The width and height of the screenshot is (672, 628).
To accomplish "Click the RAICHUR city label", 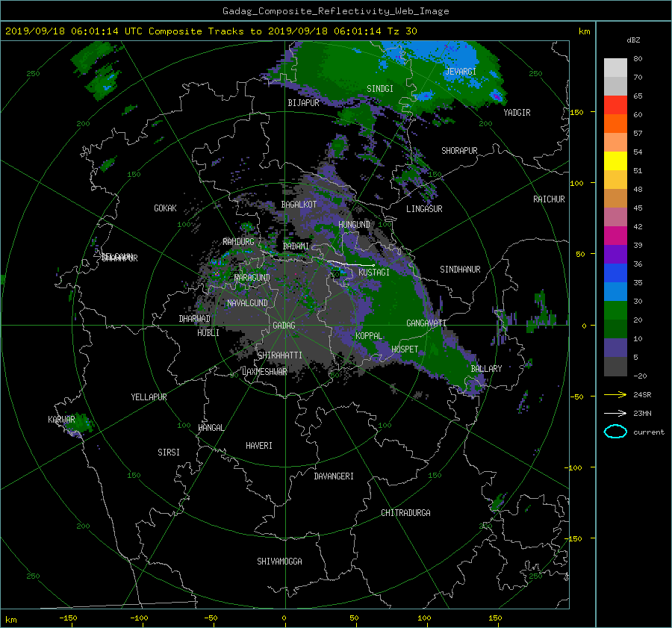I will (549, 199).
